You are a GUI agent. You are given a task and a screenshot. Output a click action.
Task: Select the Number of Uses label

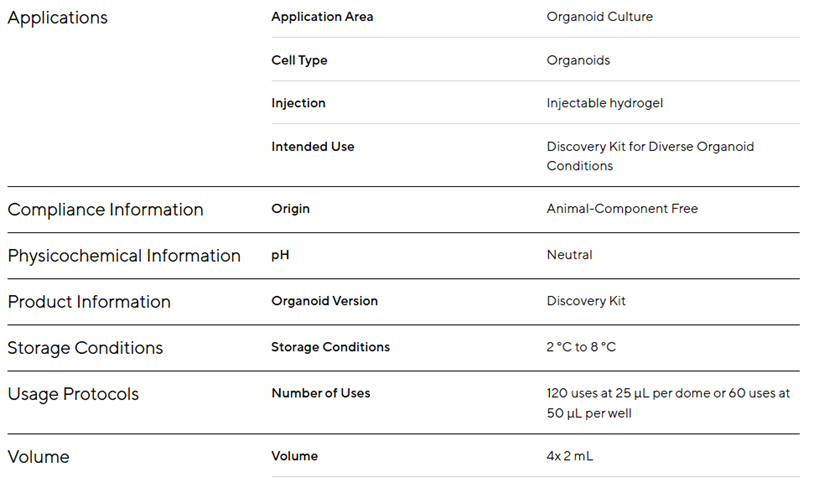pyautogui.click(x=320, y=393)
